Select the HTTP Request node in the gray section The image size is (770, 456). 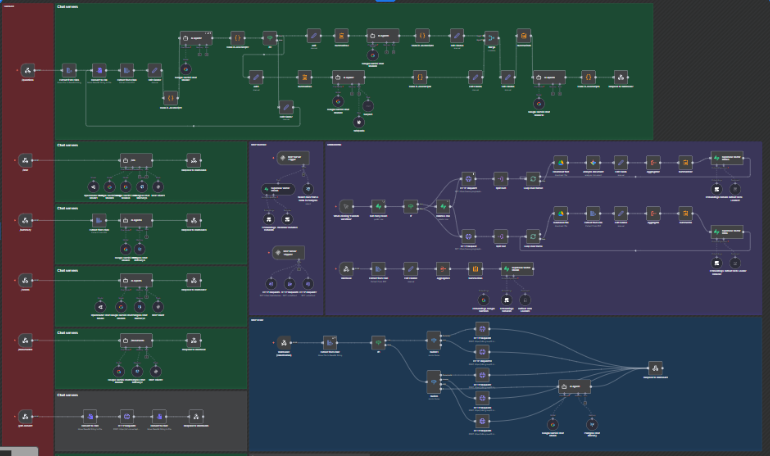(x=127, y=416)
